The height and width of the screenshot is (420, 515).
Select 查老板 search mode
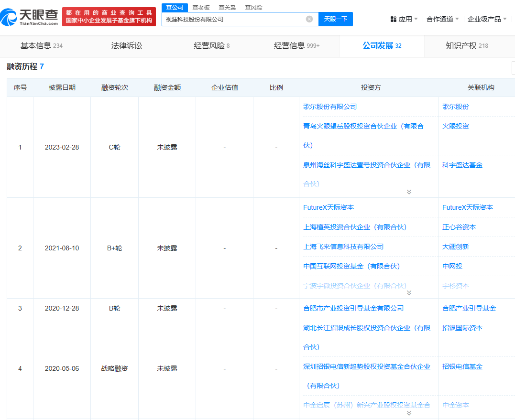(x=201, y=8)
